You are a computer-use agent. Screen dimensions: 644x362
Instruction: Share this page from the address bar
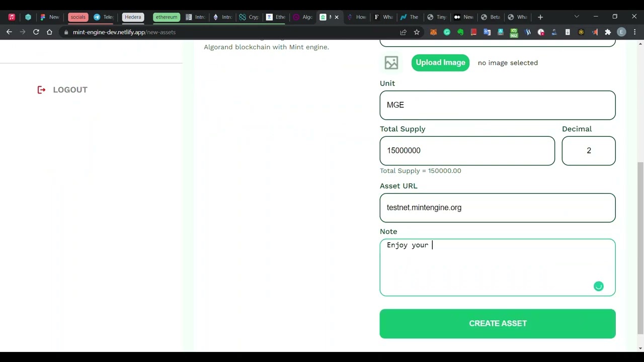pos(403,32)
